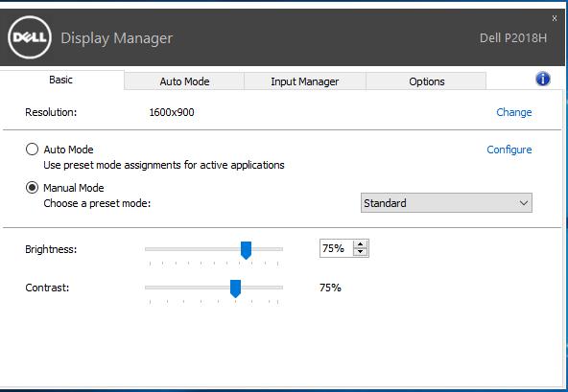This screenshot has width=568, height=392.
Task: Click the Contrast slider handle
Action: (235, 288)
